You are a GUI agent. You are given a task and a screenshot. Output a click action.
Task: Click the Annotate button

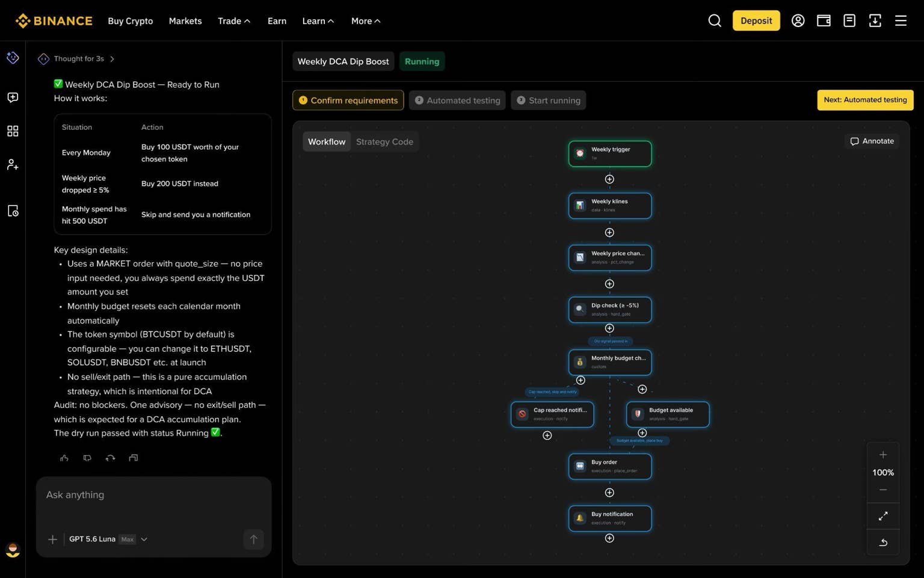pos(872,141)
